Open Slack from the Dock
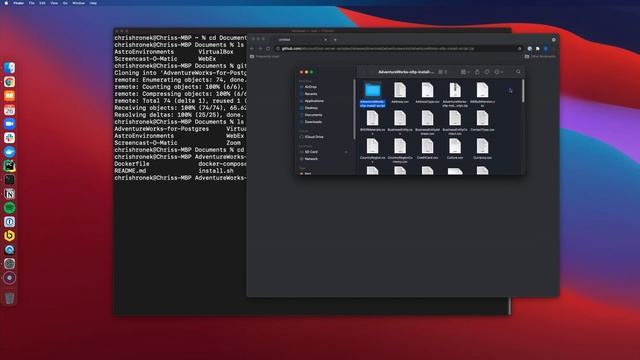Viewport: 640px width, 360px height. [9, 138]
